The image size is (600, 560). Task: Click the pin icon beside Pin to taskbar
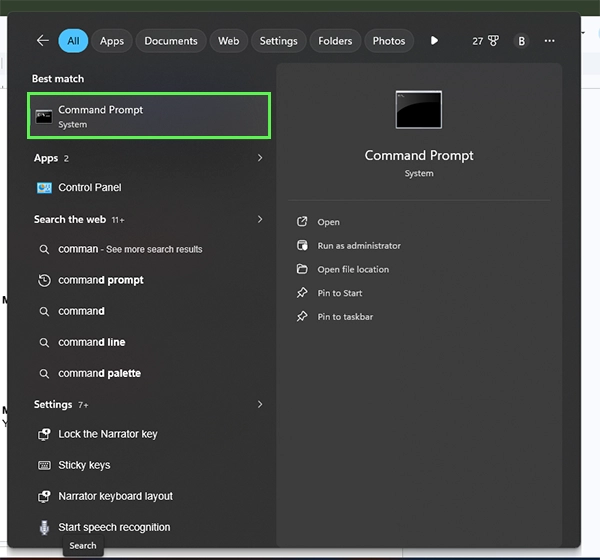pyautogui.click(x=302, y=316)
